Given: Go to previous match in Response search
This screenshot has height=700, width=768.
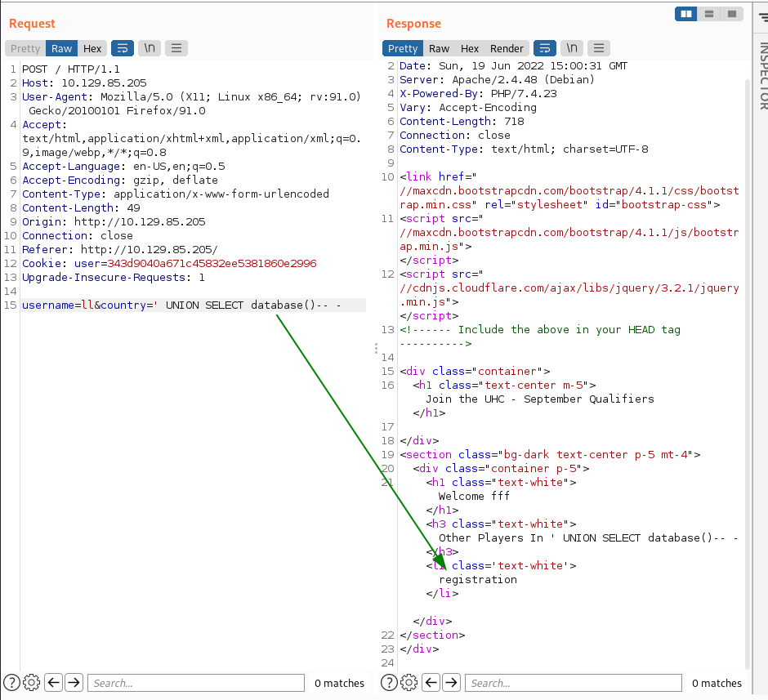Looking at the screenshot, I should [431, 682].
